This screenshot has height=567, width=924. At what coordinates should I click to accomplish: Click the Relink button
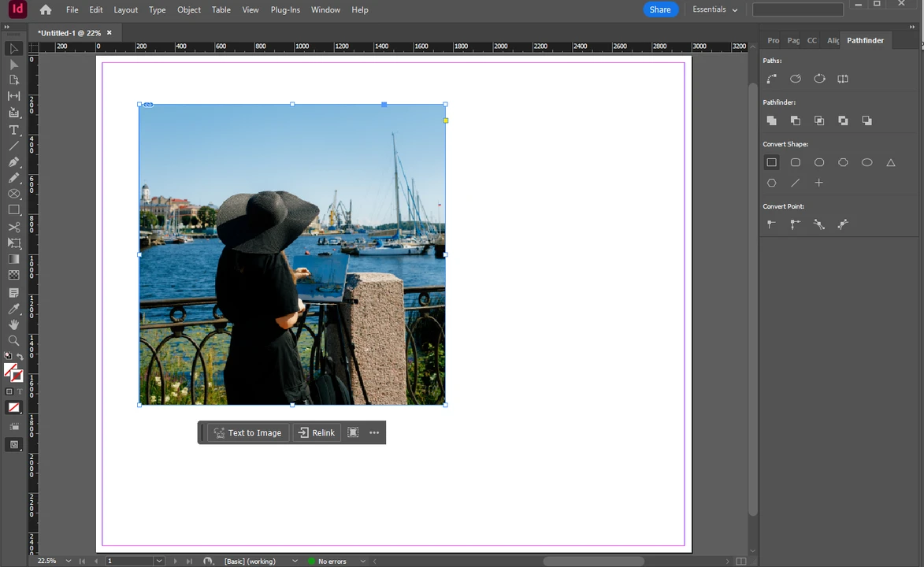317,432
